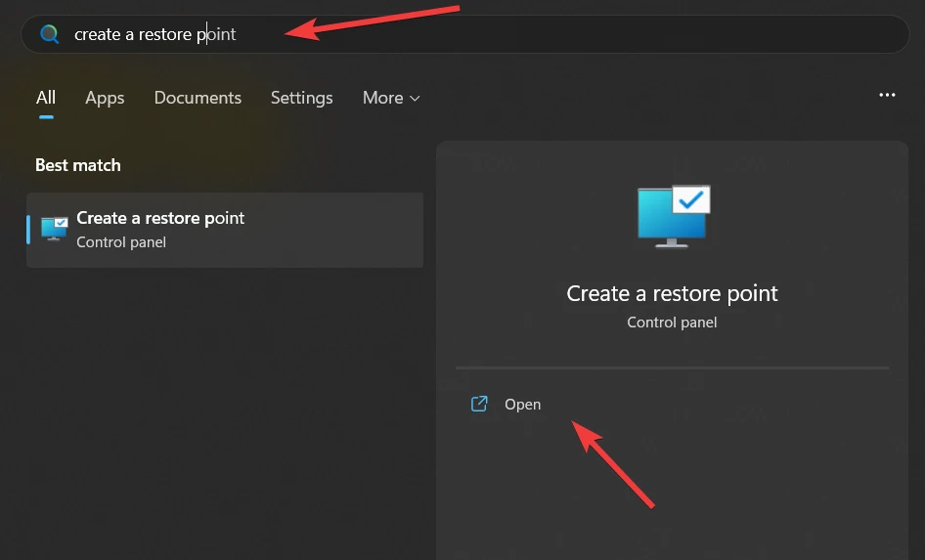Viewport: 925px width, 560px height.
Task: Click the external-link icon beside Open
Action: coord(479,404)
